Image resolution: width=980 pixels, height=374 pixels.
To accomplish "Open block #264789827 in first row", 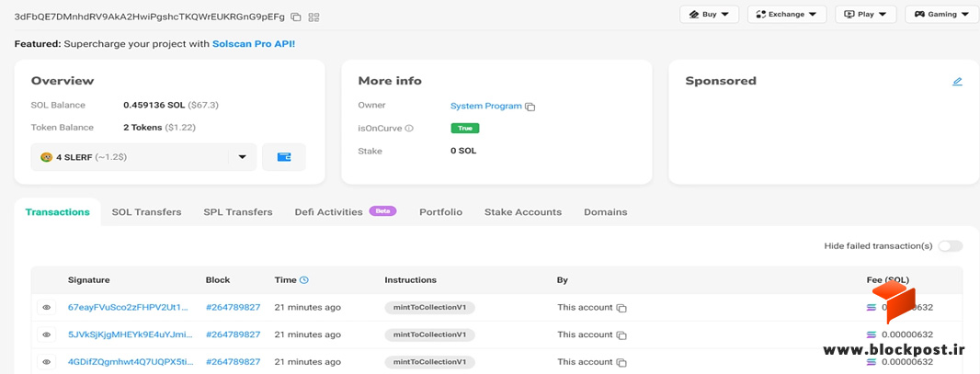I will click(234, 307).
